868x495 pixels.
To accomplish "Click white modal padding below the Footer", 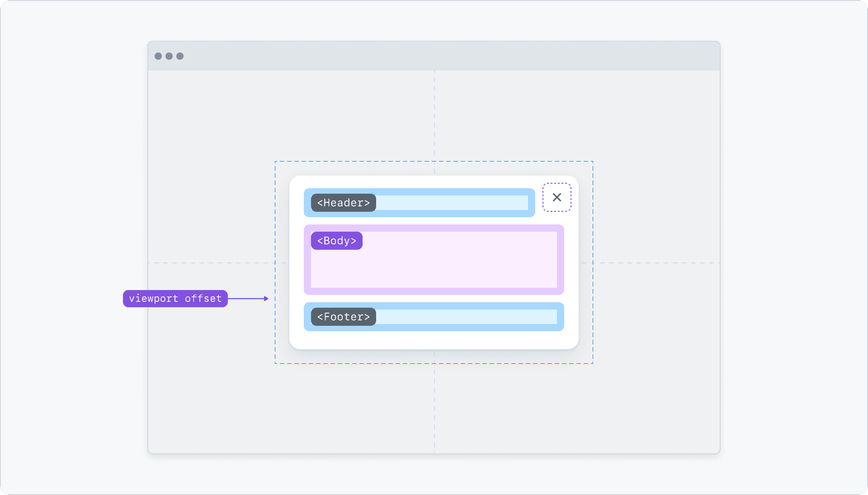I will pos(434,340).
